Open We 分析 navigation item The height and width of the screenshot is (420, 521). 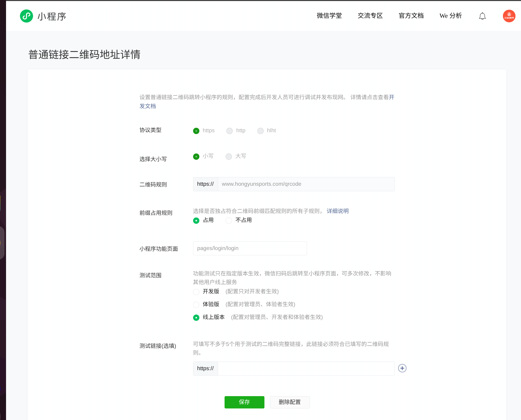pyautogui.click(x=450, y=16)
